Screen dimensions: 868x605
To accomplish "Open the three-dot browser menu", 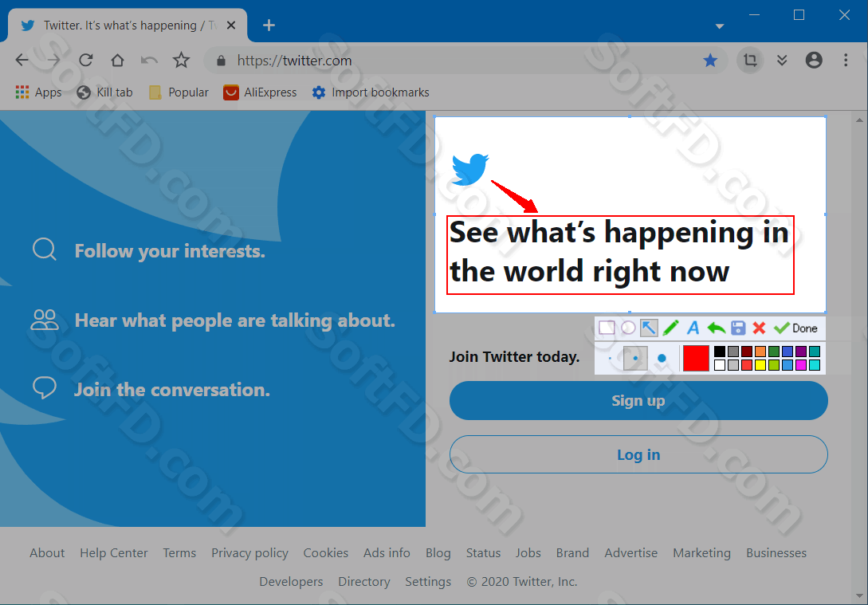I will click(846, 60).
